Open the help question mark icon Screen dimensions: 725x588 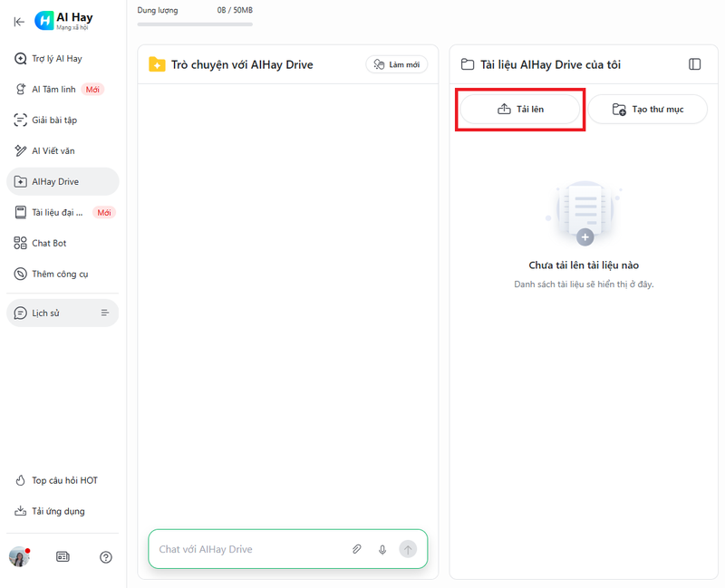pos(106,557)
